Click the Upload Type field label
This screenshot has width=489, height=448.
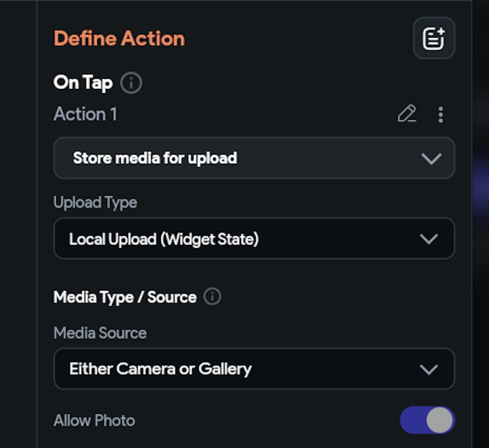(95, 202)
